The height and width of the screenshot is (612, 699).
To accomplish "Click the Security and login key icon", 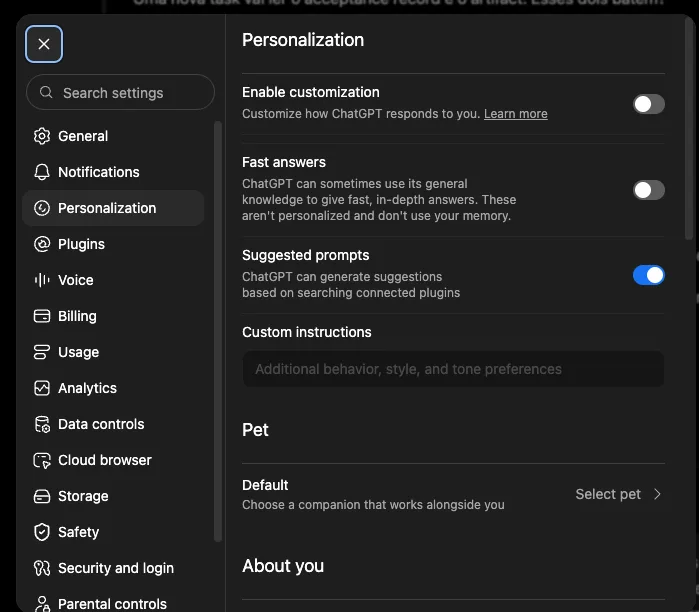I will [x=42, y=568].
